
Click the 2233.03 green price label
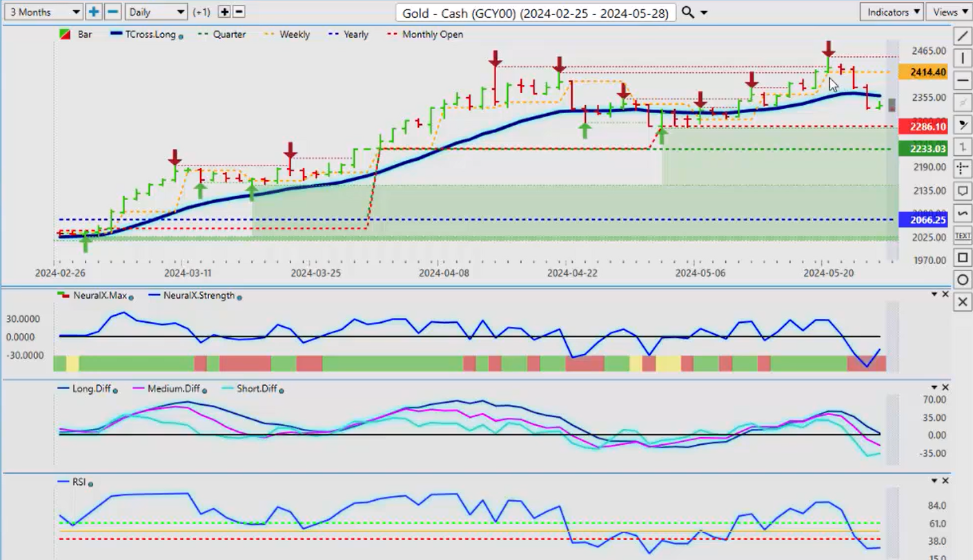tap(923, 148)
